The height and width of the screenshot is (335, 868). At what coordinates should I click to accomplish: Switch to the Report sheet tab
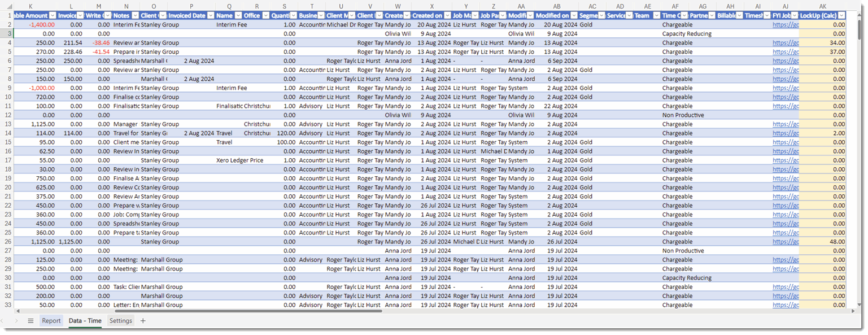point(51,320)
